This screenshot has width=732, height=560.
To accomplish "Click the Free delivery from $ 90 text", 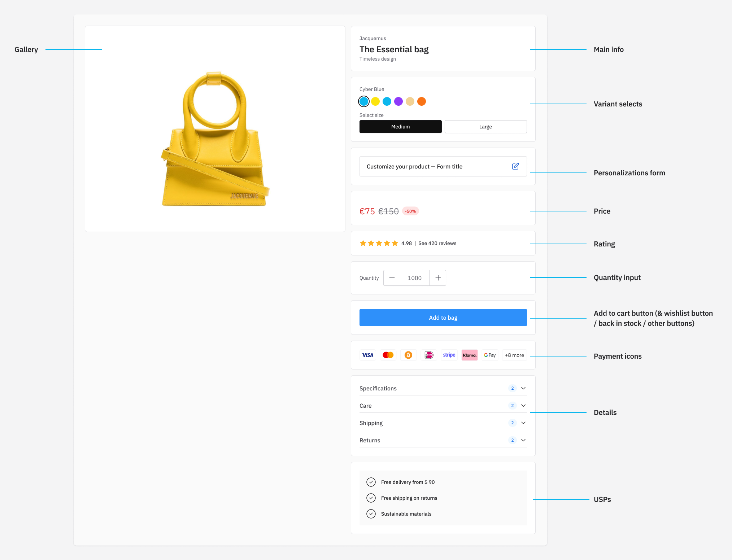I will (x=408, y=482).
